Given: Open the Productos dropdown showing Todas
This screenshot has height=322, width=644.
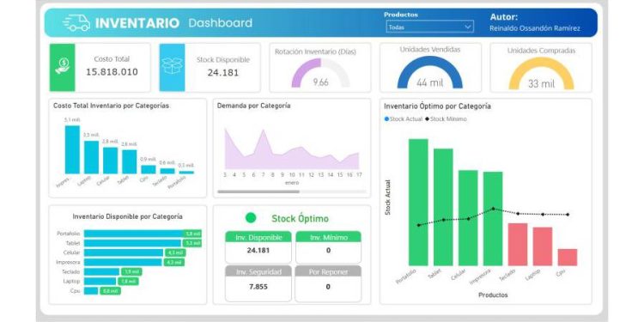Looking at the screenshot, I should [x=429, y=27].
